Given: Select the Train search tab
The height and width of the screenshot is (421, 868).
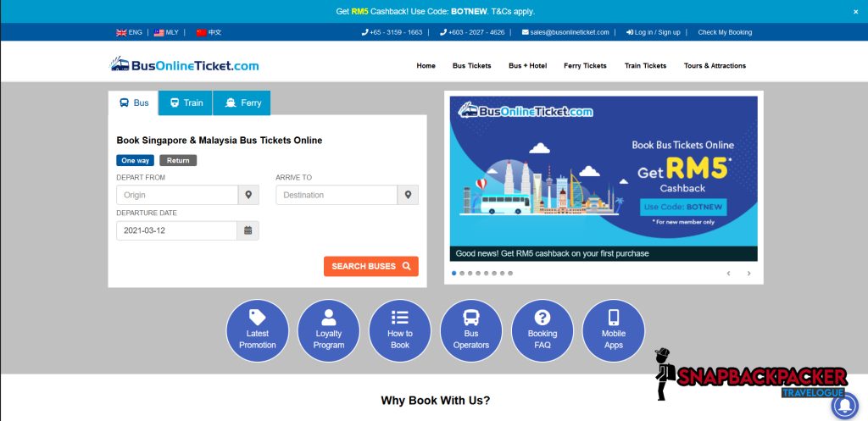Looking at the screenshot, I should [x=186, y=102].
